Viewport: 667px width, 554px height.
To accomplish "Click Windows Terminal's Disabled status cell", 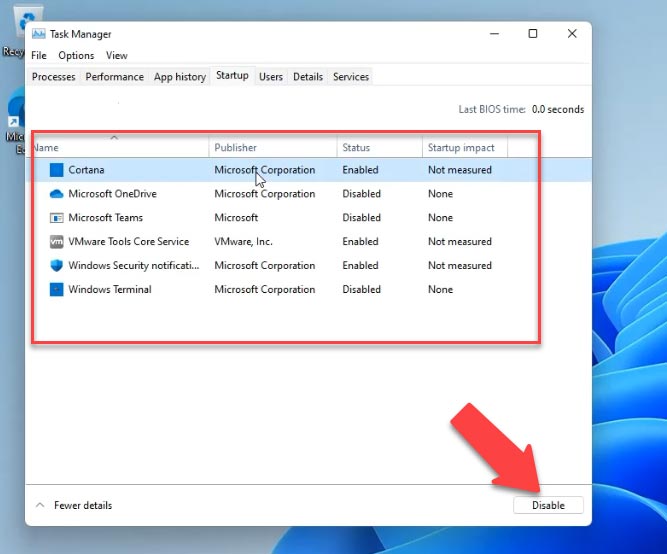I will (x=362, y=289).
